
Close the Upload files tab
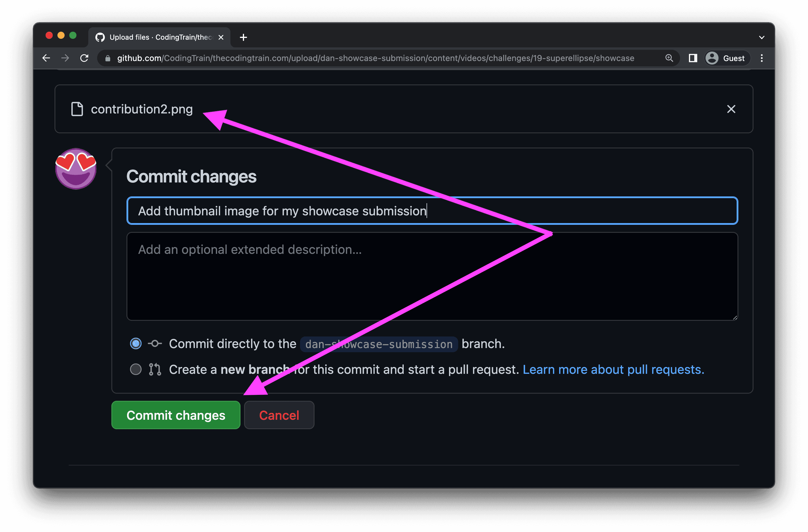click(x=221, y=37)
